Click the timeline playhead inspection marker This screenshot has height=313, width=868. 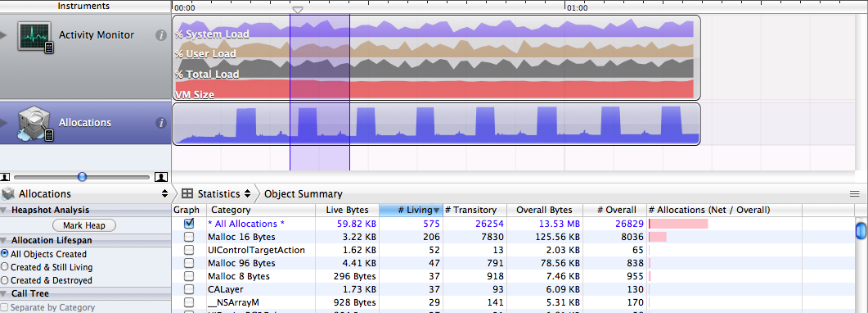coord(297,10)
